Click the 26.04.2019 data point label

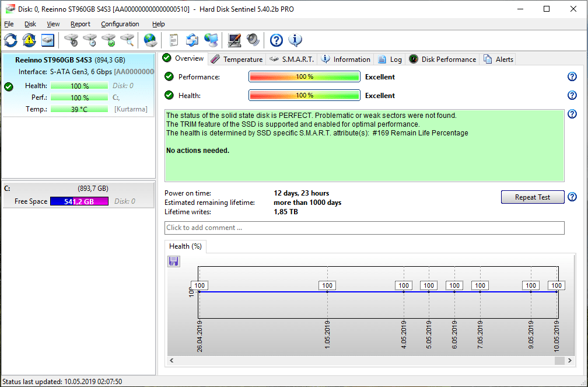point(199,285)
